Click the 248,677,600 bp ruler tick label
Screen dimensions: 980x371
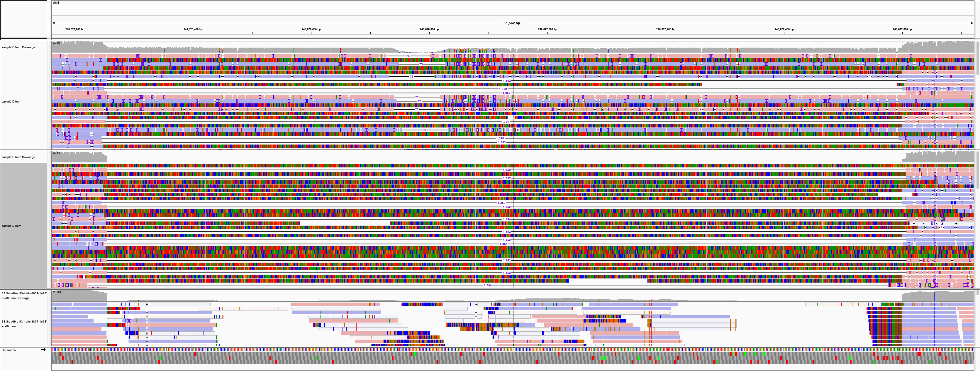[x=902, y=29]
